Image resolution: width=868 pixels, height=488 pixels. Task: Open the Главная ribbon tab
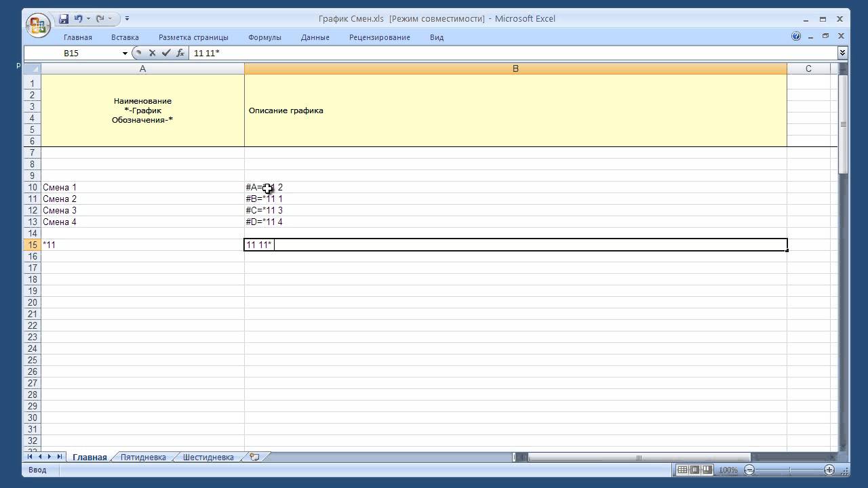pyautogui.click(x=78, y=37)
